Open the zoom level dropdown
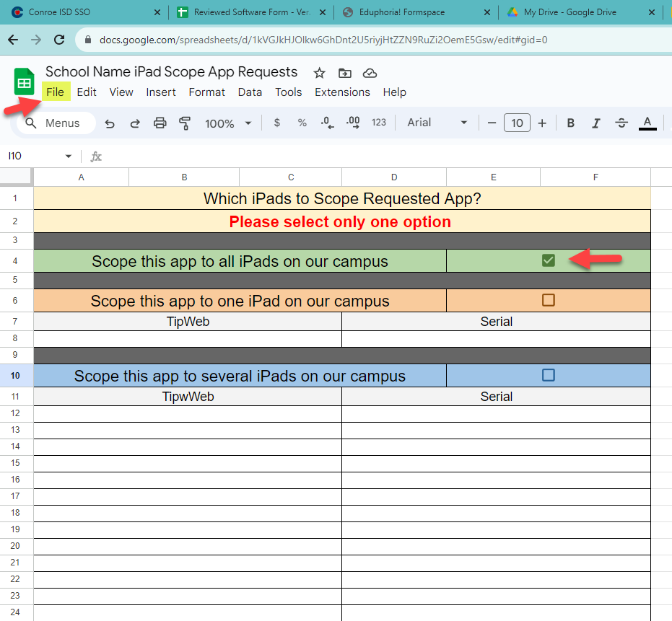Image resolution: width=672 pixels, height=621 pixels. tap(228, 123)
